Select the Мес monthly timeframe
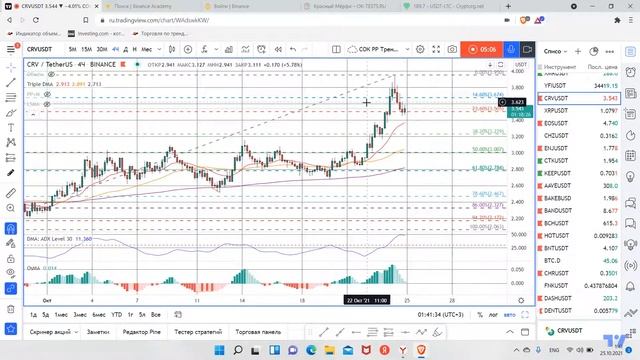 [x=147, y=49]
